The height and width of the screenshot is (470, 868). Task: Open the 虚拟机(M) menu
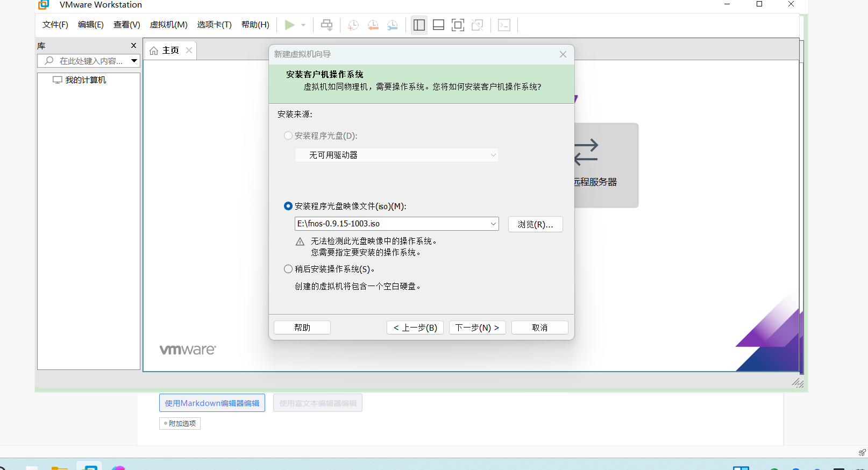tap(168, 25)
